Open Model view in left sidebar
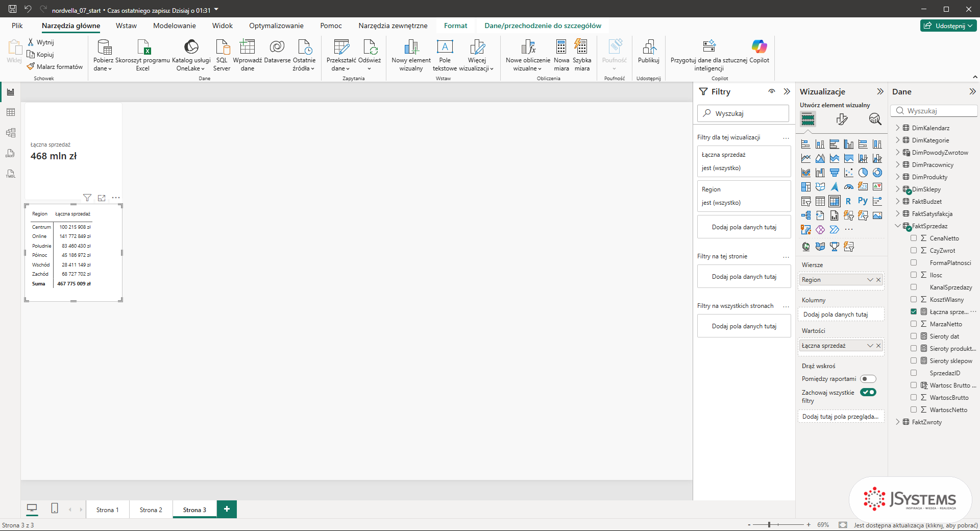Viewport: 980px width, 531px height. (x=10, y=133)
